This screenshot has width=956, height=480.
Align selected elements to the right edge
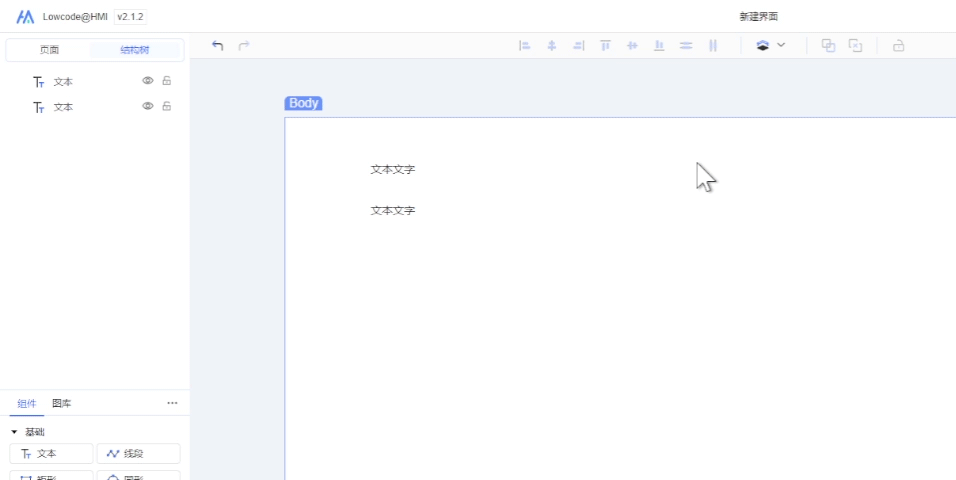(x=578, y=46)
